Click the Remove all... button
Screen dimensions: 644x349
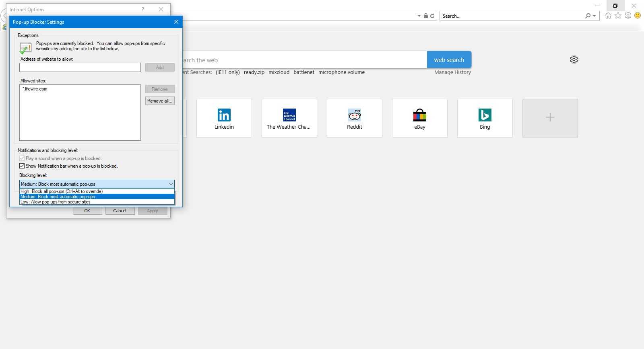click(160, 101)
